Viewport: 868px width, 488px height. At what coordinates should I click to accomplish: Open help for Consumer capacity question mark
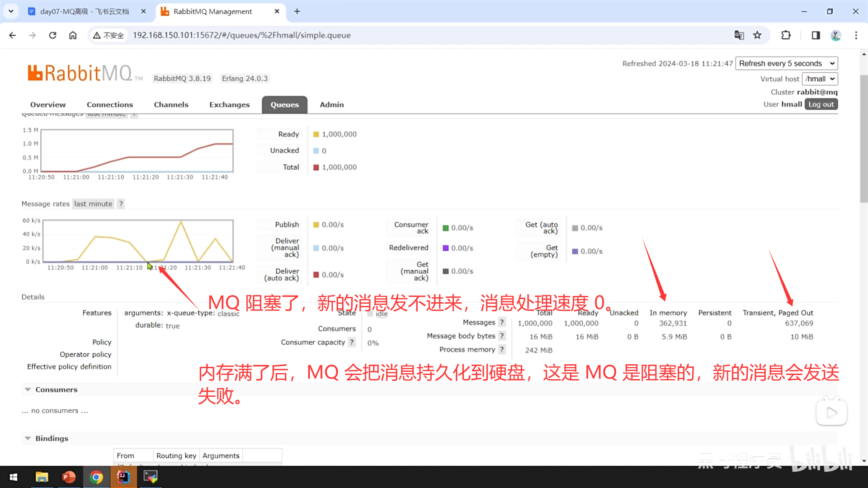pos(352,342)
